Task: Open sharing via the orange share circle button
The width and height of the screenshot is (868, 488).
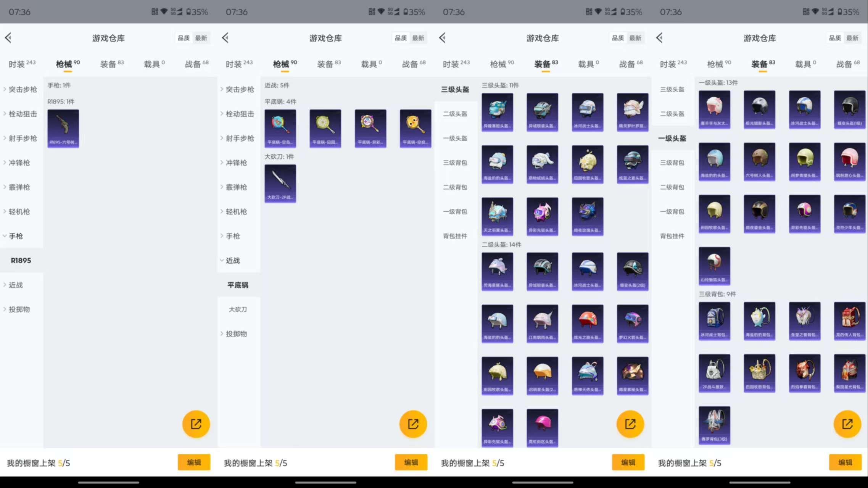Action: click(x=196, y=424)
